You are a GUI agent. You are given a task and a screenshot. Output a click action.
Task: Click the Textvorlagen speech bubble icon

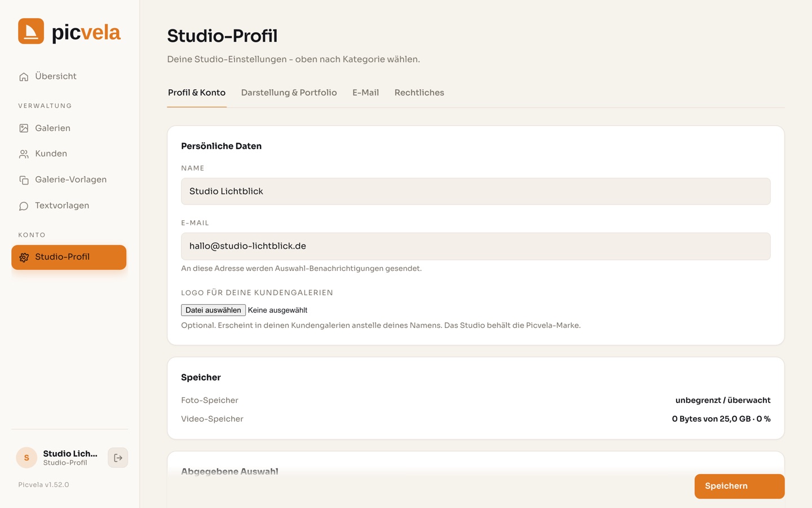(x=24, y=206)
